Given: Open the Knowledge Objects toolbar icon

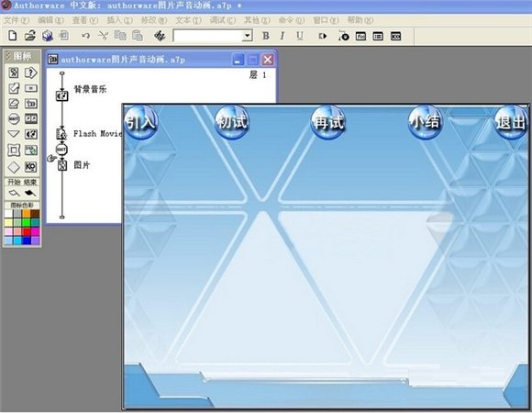Looking at the screenshot, I should (x=395, y=36).
